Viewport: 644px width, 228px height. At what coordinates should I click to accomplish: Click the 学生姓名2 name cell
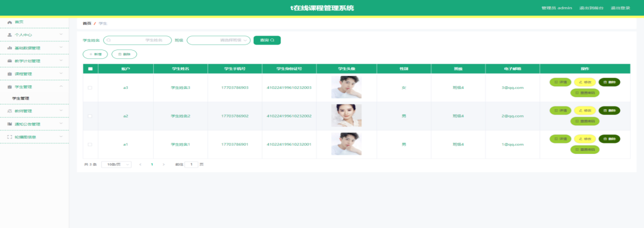point(180,116)
